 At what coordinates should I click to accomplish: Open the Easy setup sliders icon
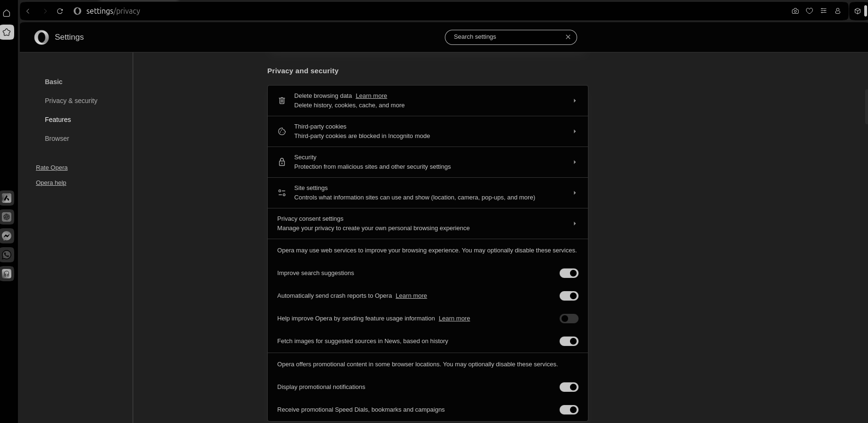pos(824,11)
